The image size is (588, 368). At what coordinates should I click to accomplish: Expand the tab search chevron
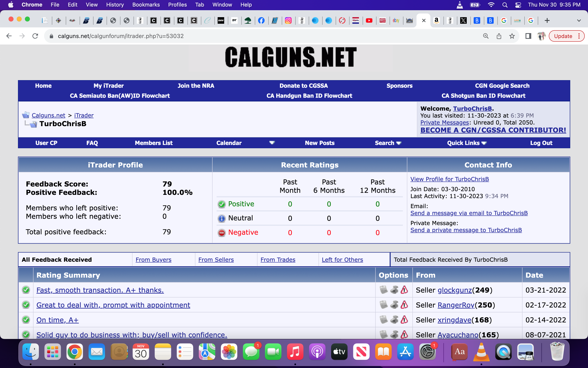[x=579, y=20]
